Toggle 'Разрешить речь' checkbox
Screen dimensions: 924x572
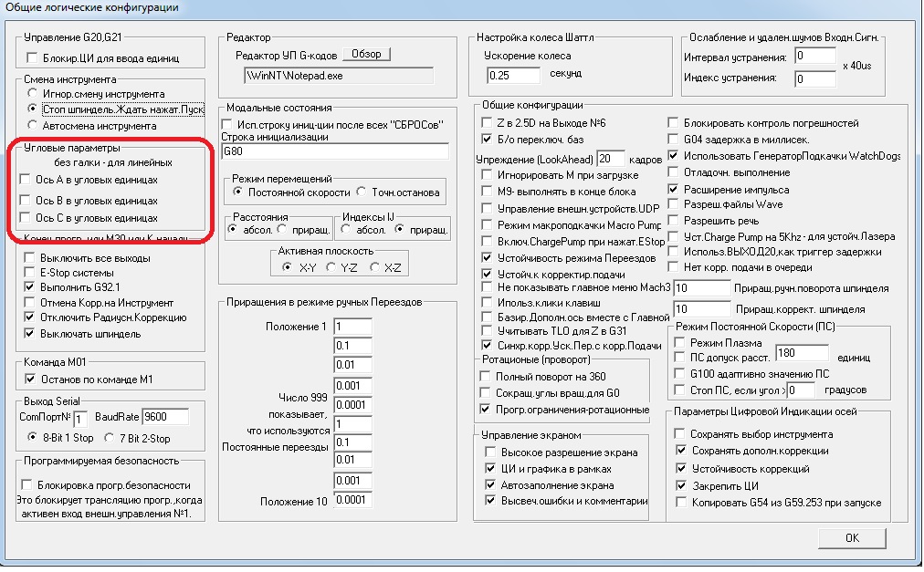(x=673, y=221)
